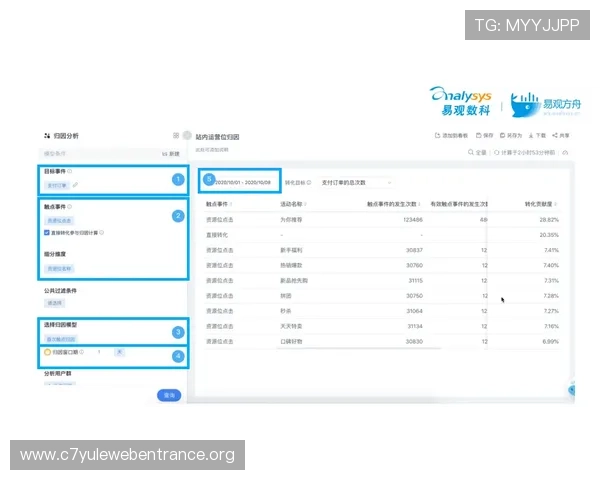Image resolution: width=600 pixels, height=480 pixels.
Task: Edit 目标事件 with the pencil icon
Action: [x=75, y=185]
